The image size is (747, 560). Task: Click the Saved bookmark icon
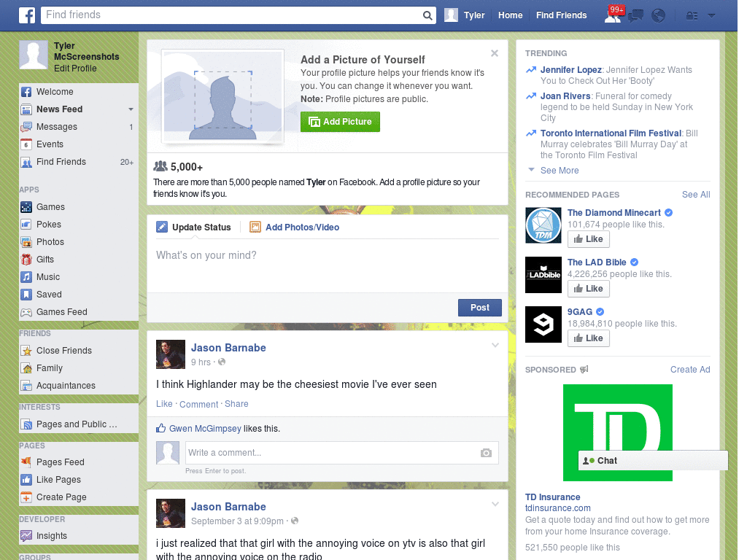26,295
